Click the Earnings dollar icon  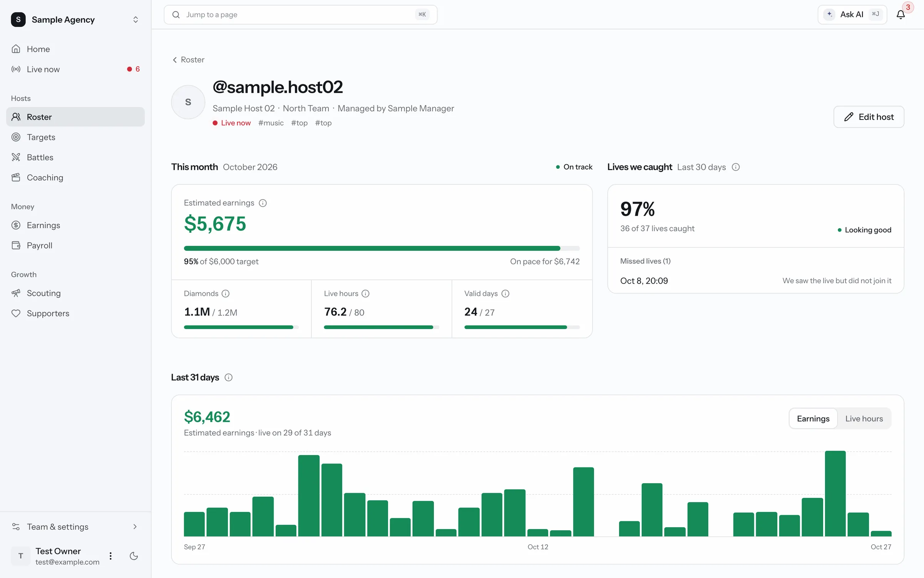16,225
